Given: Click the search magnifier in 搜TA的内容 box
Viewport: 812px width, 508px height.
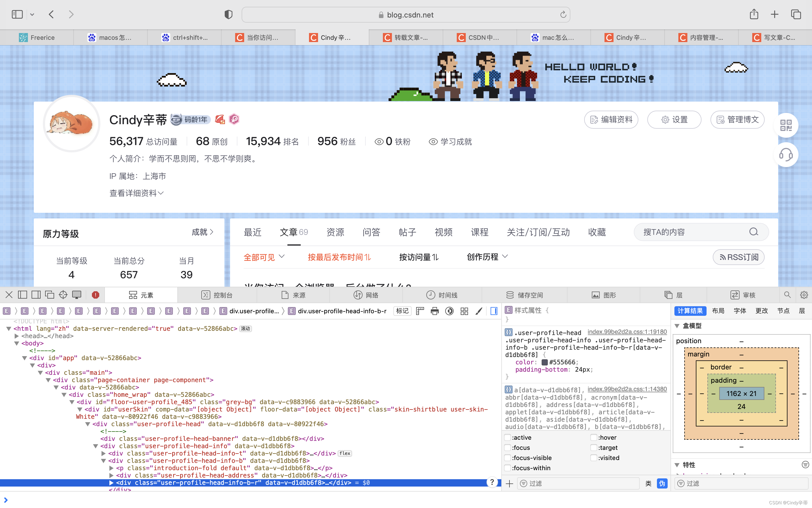Looking at the screenshot, I should tap(754, 232).
